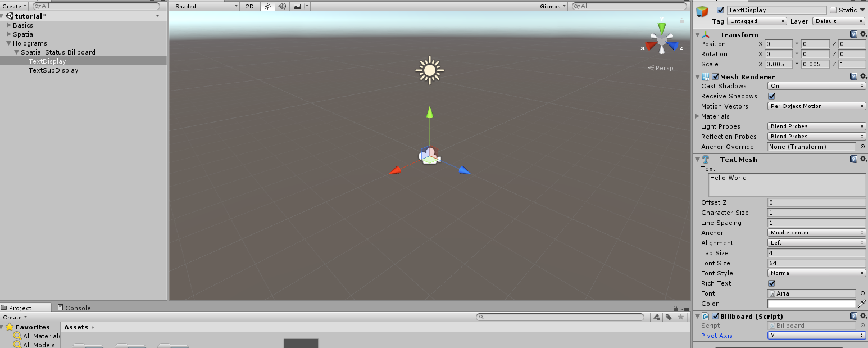
Task: Expand the Materials section
Action: pos(697,116)
